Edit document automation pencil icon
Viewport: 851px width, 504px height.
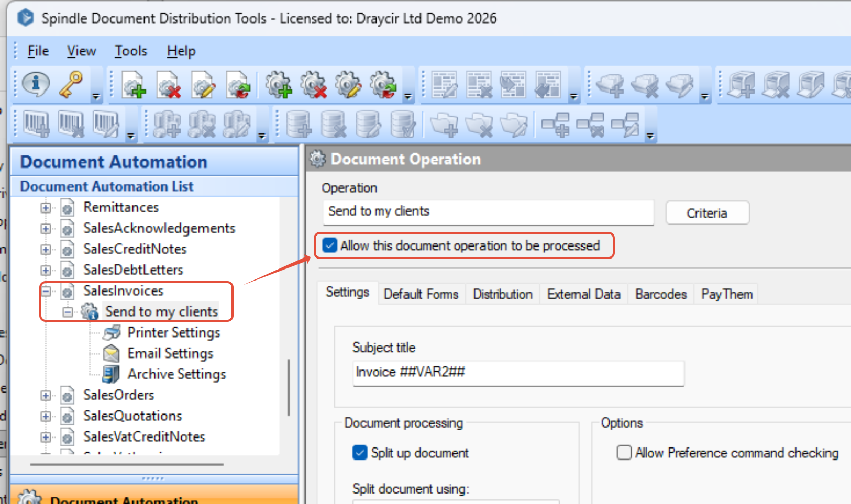coord(203,85)
